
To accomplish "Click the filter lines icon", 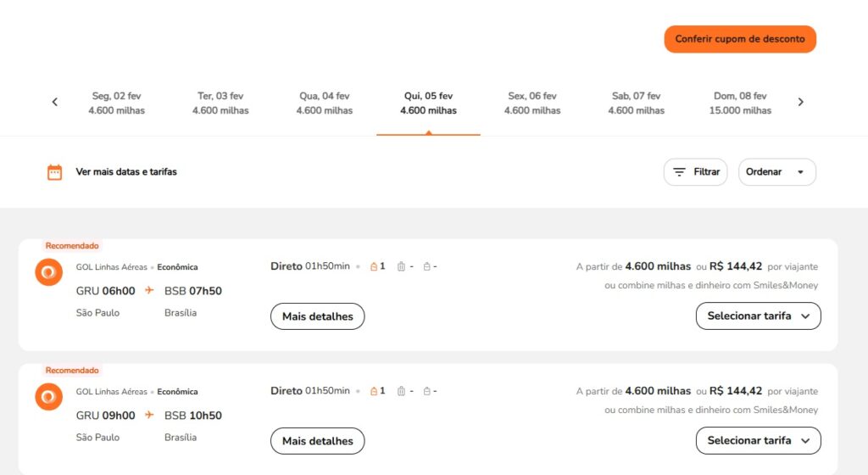I will point(679,172).
